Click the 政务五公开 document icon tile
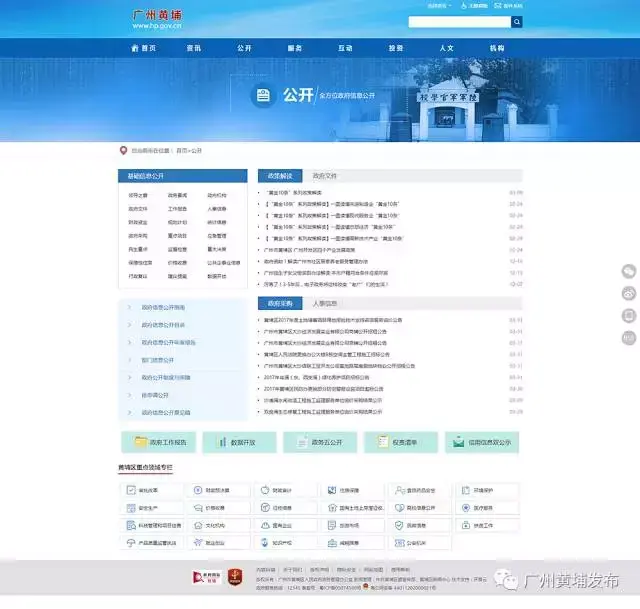640x609 pixels. [x=320, y=441]
